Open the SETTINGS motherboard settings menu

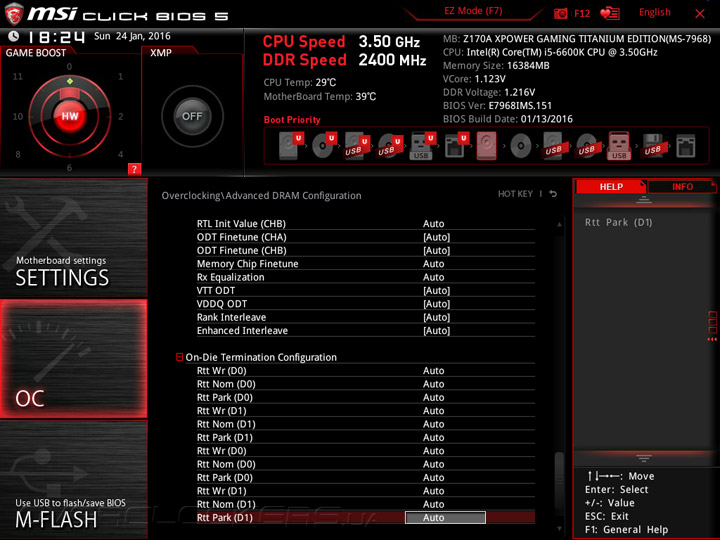pos(73,238)
